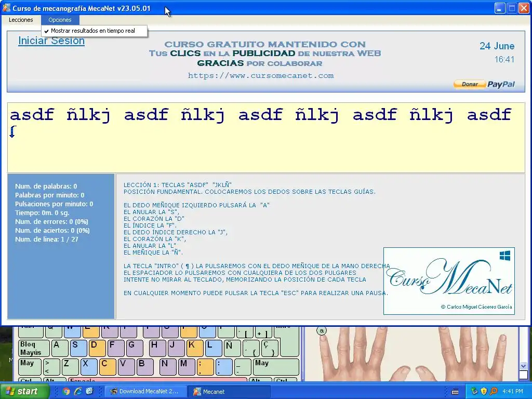Image resolution: width=532 pixels, height=399 pixels.
Task: Click the Ç key on virtual keyboard
Action: 270,348
